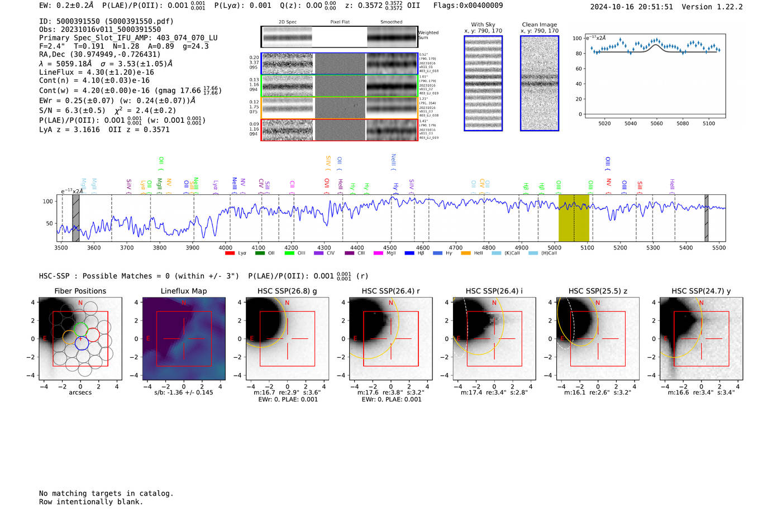Select the orange-bordered fiber spectrum row
This screenshot has height=532, width=782.
point(339,108)
